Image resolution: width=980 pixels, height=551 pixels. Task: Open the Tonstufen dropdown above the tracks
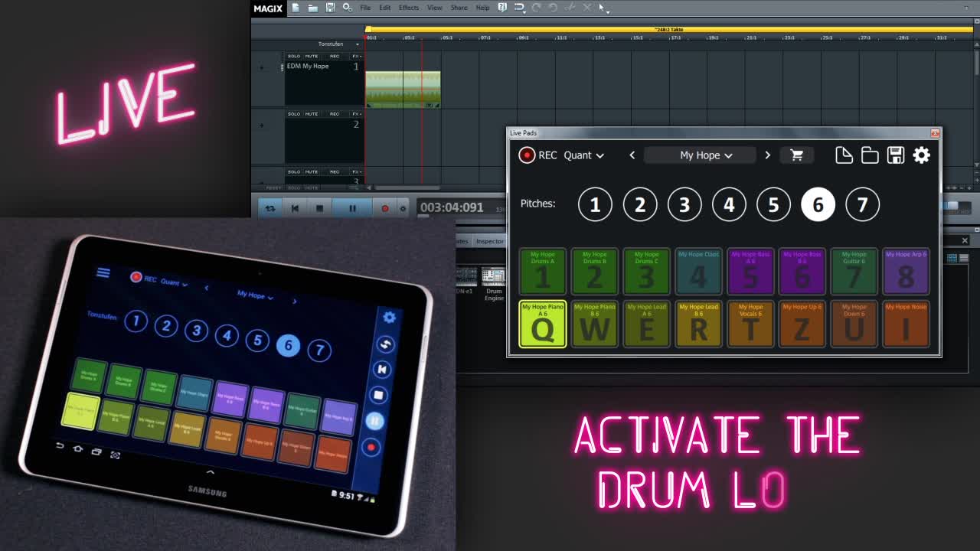click(338, 44)
